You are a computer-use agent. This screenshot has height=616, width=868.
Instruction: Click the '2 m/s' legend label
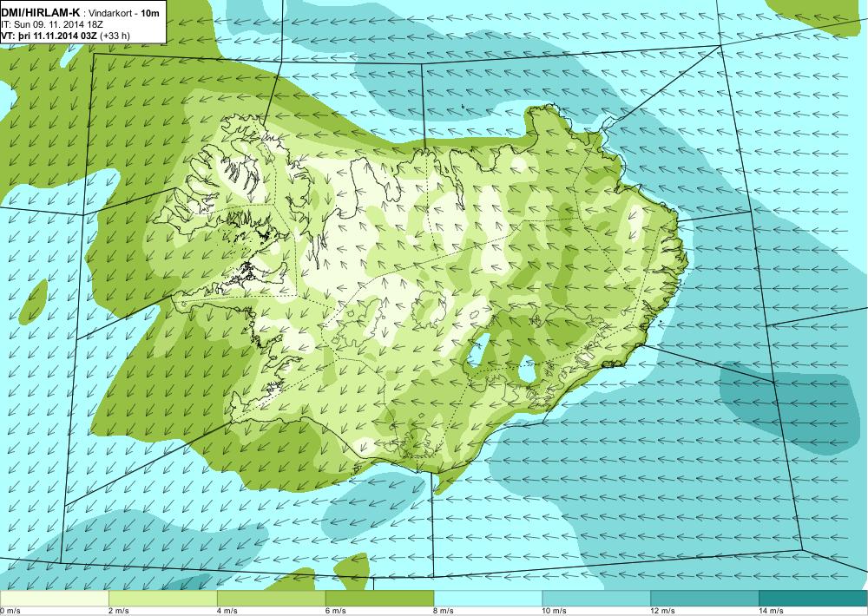click(x=119, y=611)
